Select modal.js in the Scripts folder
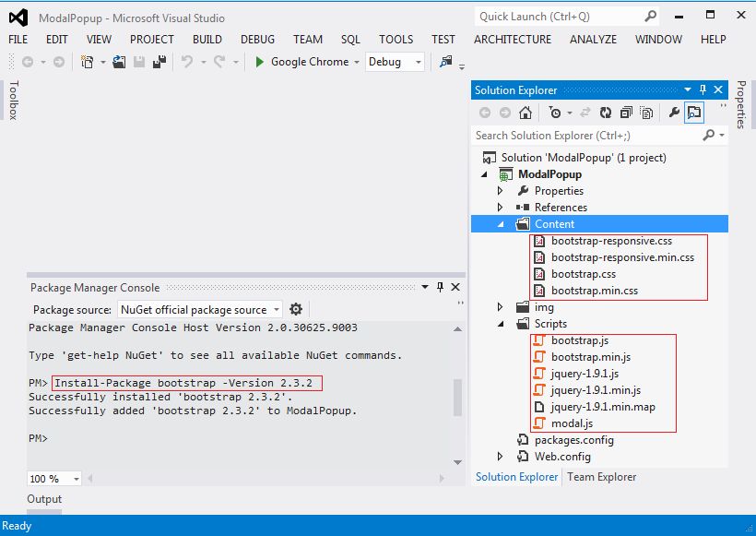The height and width of the screenshot is (536, 756). pyautogui.click(x=573, y=423)
